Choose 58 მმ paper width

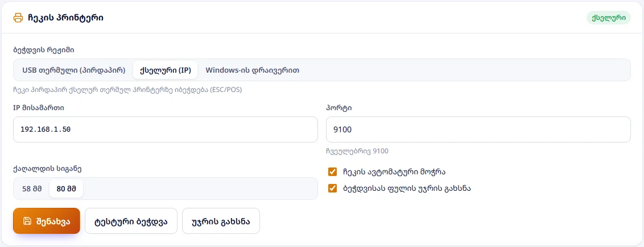coord(32,189)
